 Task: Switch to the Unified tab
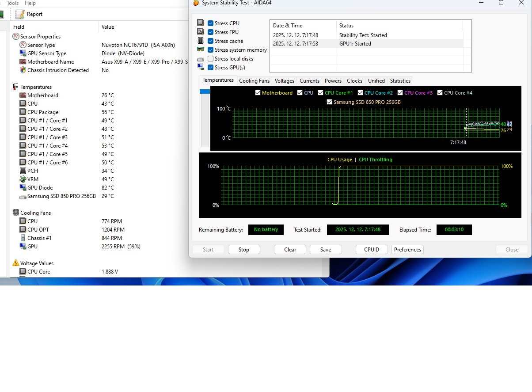click(x=376, y=81)
